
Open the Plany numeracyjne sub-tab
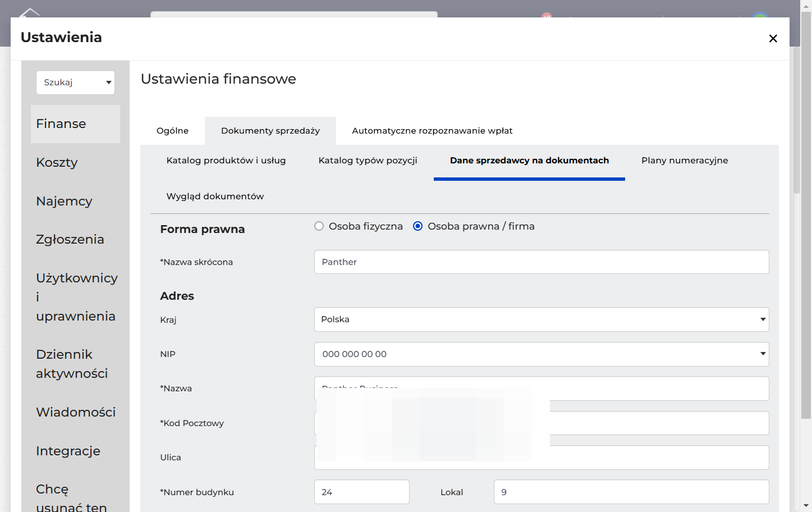[x=685, y=161]
